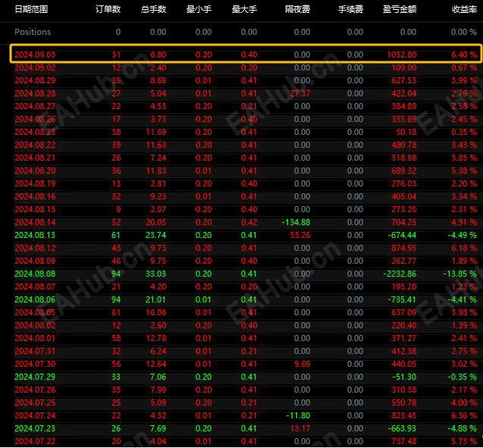Select the 2024.08.29 date row
This screenshot has height=448, width=483.
click(x=246, y=80)
